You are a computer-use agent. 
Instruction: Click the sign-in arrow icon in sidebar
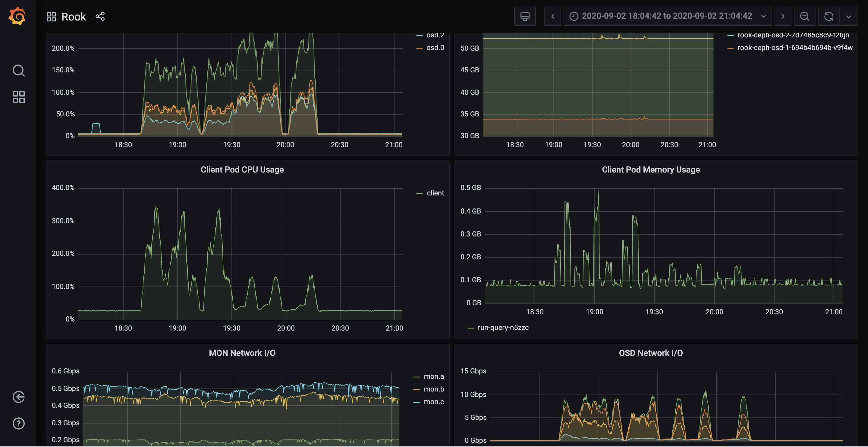point(18,397)
